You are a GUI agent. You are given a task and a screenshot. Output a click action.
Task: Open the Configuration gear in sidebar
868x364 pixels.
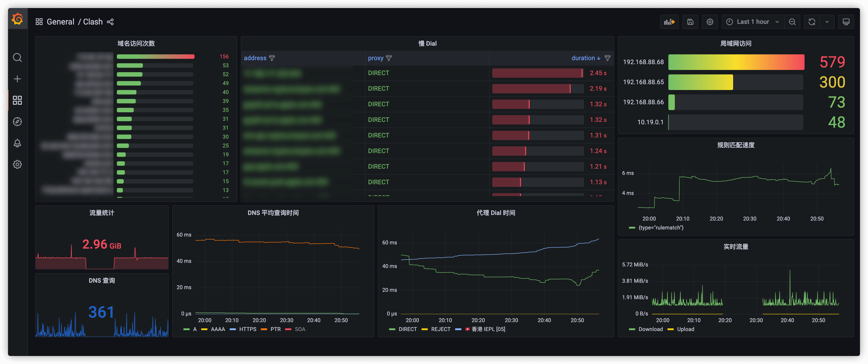point(18,164)
